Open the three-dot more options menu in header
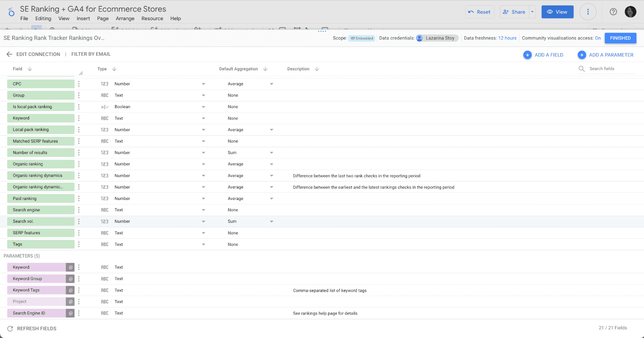644x338 pixels. (x=588, y=12)
